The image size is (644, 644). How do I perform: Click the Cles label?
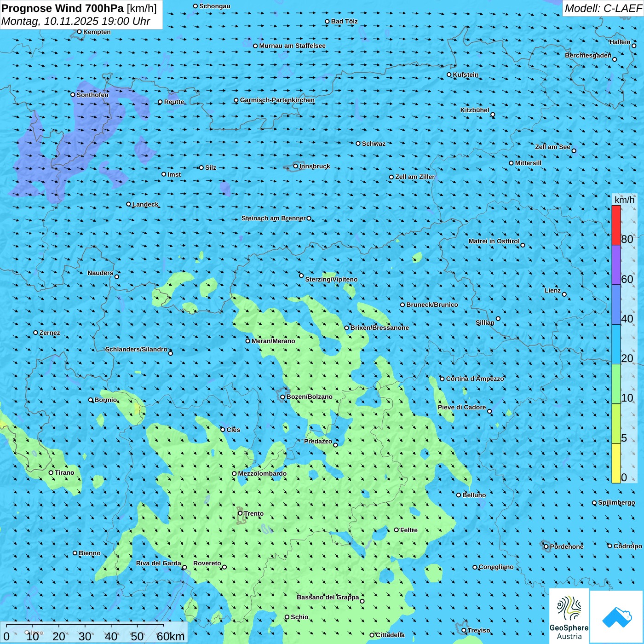pyautogui.click(x=233, y=430)
